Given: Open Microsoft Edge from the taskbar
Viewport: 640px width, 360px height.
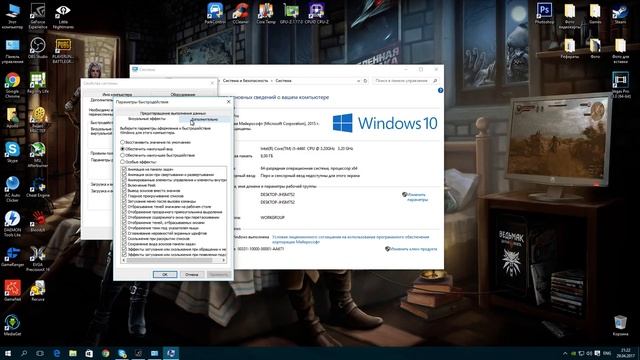Looking at the screenshot, I should tap(56, 353).
